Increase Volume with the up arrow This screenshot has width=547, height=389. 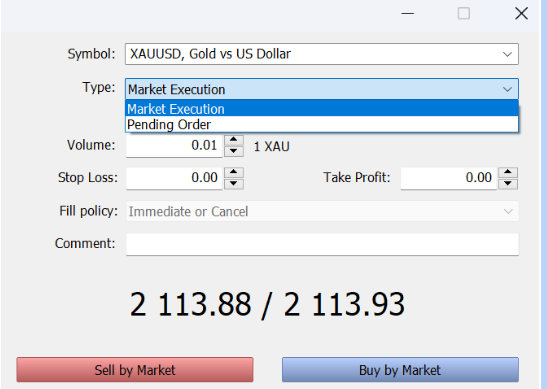(x=234, y=140)
